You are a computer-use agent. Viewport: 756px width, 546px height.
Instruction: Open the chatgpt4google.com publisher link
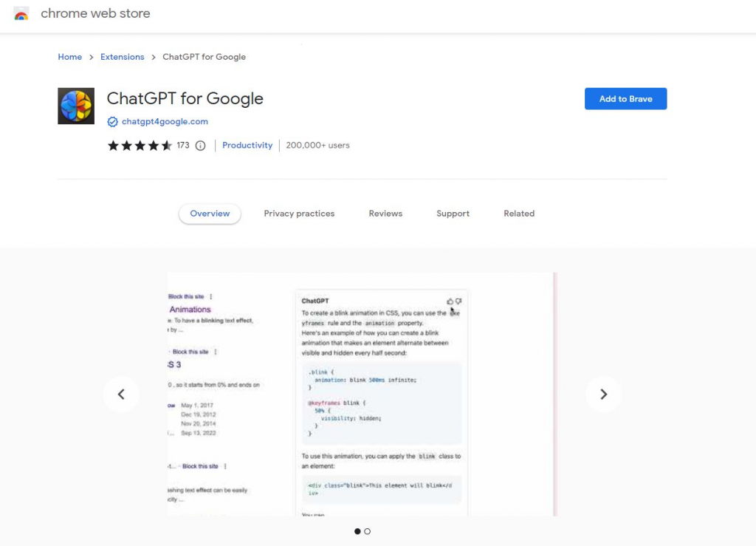[165, 122]
